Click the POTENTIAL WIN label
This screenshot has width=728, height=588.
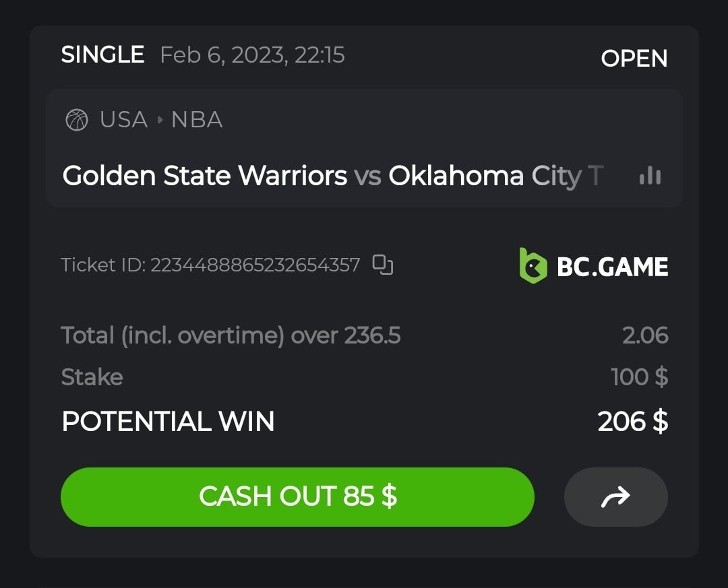click(x=168, y=422)
